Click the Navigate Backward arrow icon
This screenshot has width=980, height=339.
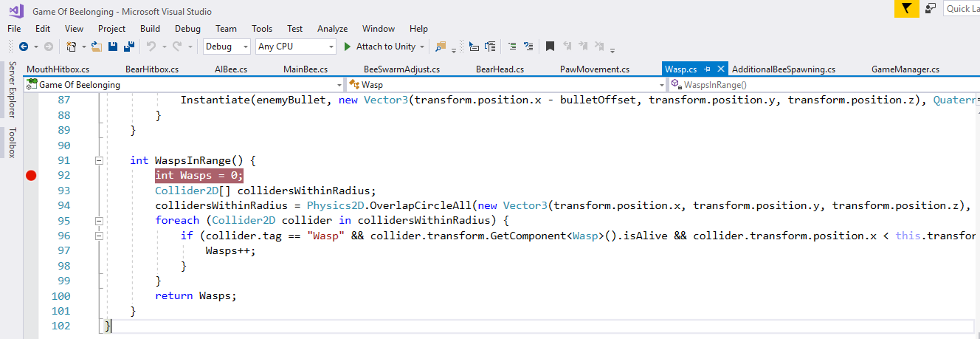(x=23, y=47)
